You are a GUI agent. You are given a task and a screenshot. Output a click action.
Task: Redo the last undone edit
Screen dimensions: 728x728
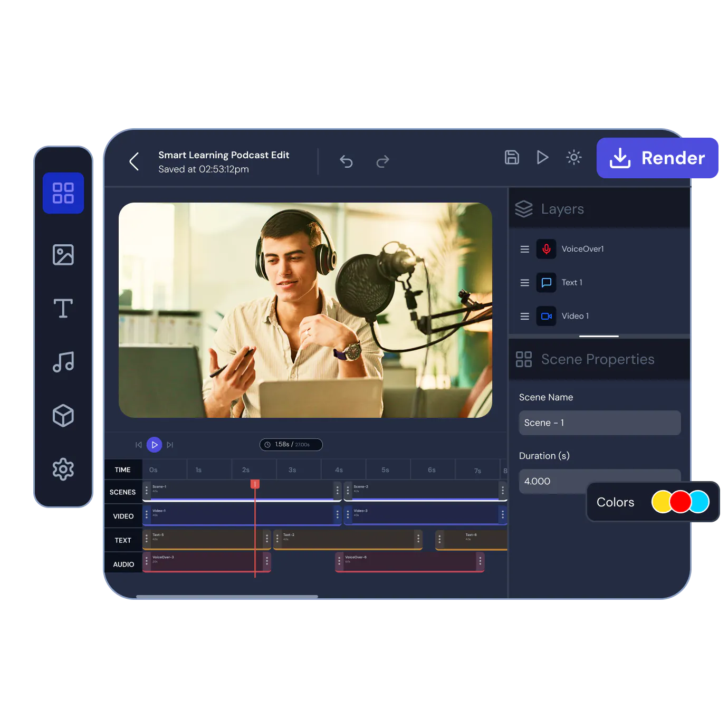tap(383, 161)
